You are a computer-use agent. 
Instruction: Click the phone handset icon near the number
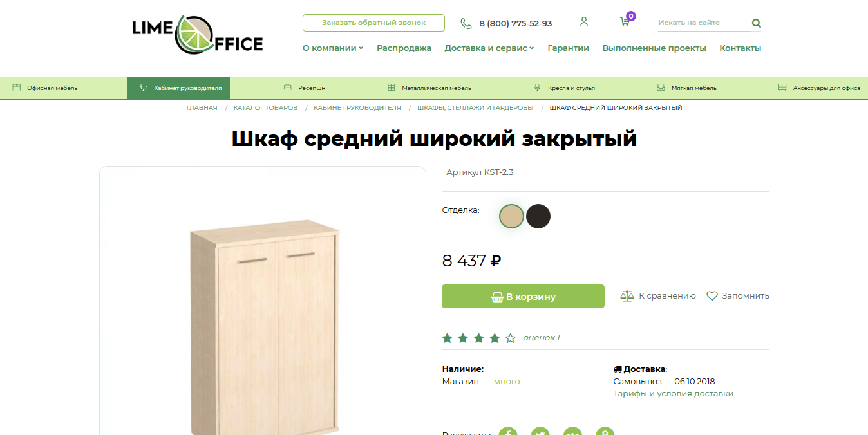[x=466, y=23]
